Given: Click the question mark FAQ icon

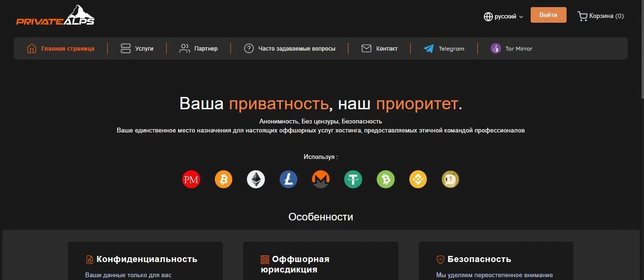Looking at the screenshot, I should (x=249, y=48).
